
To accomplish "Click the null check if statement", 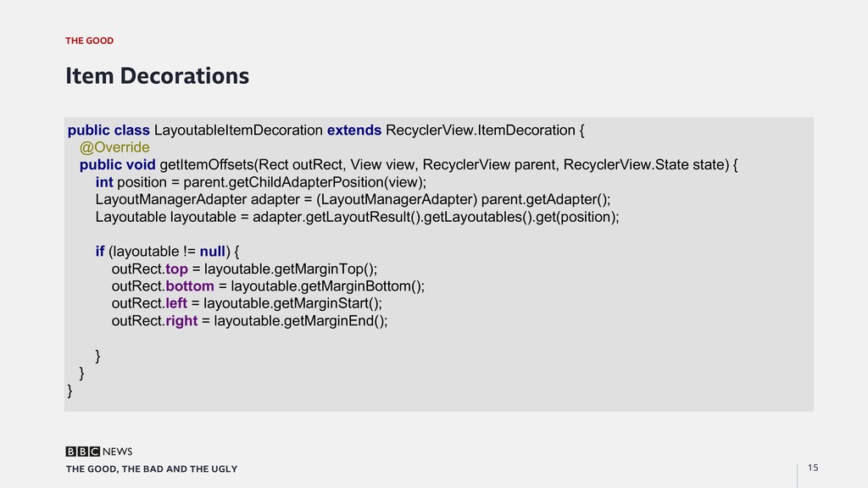I will [167, 252].
